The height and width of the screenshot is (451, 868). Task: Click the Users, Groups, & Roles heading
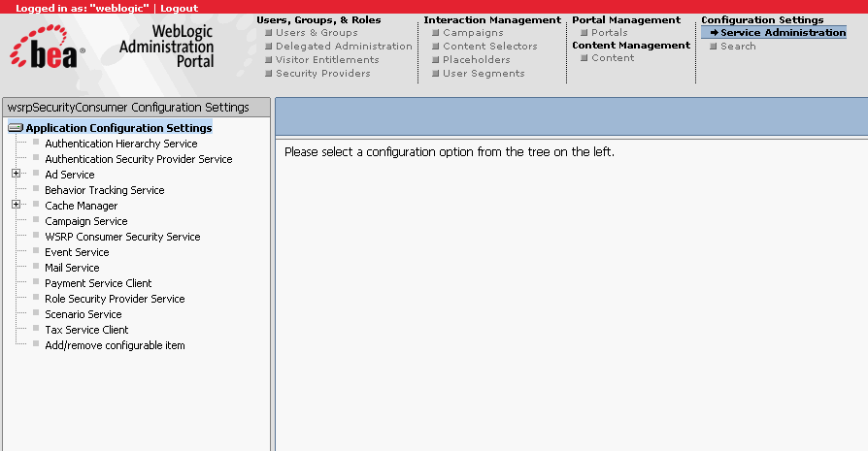click(318, 20)
